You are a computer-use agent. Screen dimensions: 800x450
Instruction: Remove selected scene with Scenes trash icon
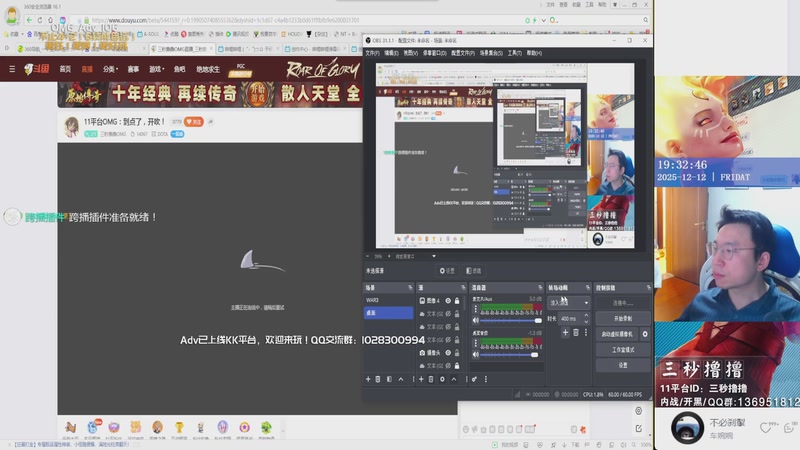[378, 379]
